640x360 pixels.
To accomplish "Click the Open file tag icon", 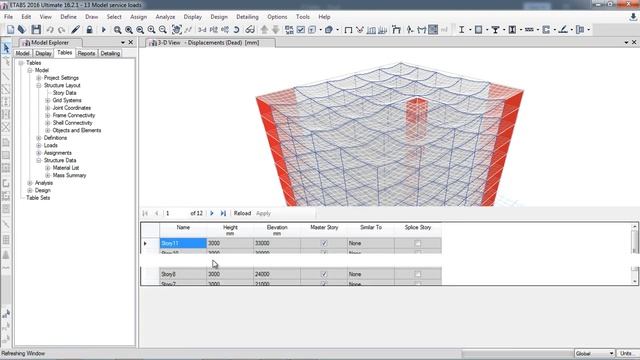I will click(22, 29).
